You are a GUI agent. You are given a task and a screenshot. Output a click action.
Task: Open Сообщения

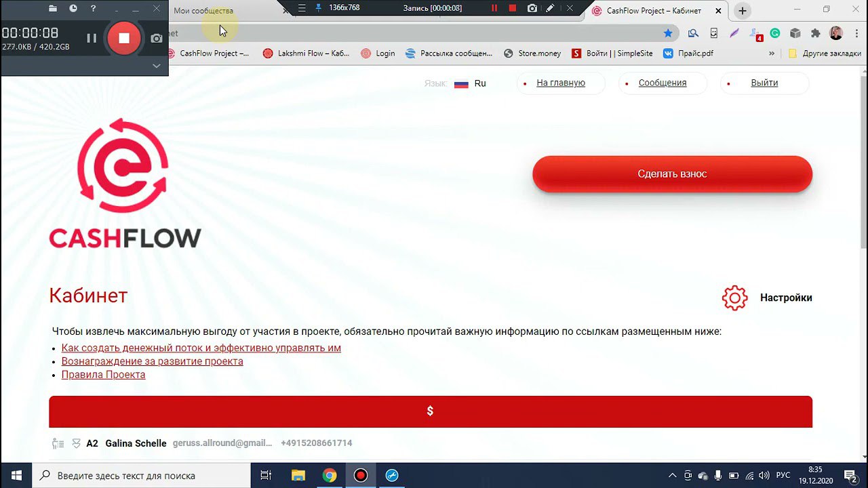click(x=663, y=83)
